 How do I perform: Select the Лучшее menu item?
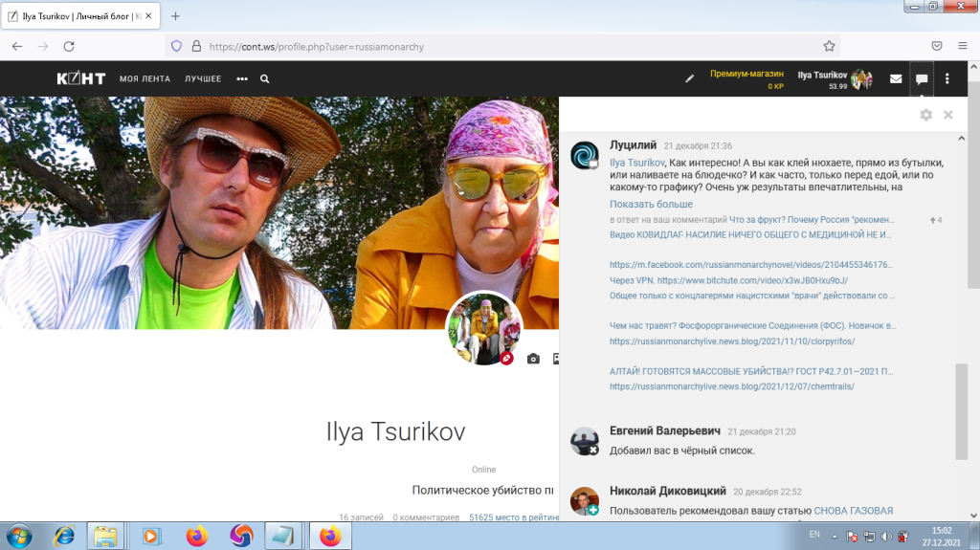[203, 79]
